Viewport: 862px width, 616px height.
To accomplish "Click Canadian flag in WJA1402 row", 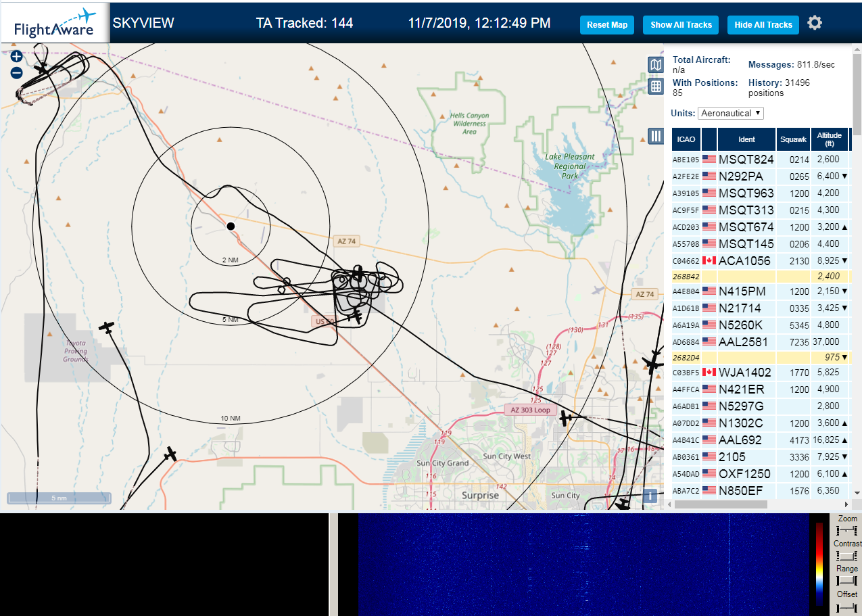I will tap(709, 372).
